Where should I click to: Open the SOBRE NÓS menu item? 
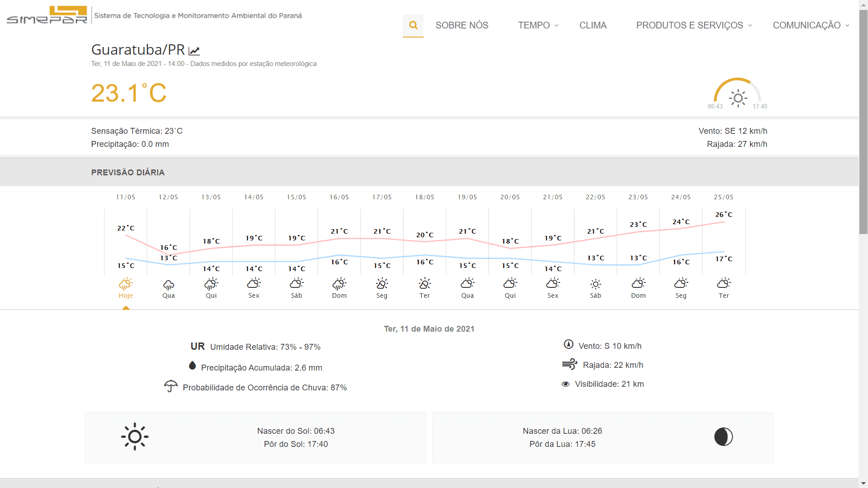point(462,25)
